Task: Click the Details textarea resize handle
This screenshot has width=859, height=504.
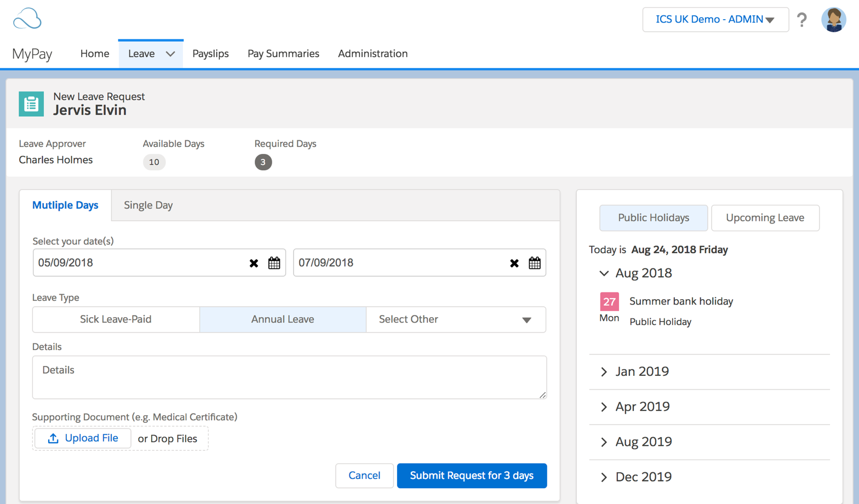Action: [542, 394]
